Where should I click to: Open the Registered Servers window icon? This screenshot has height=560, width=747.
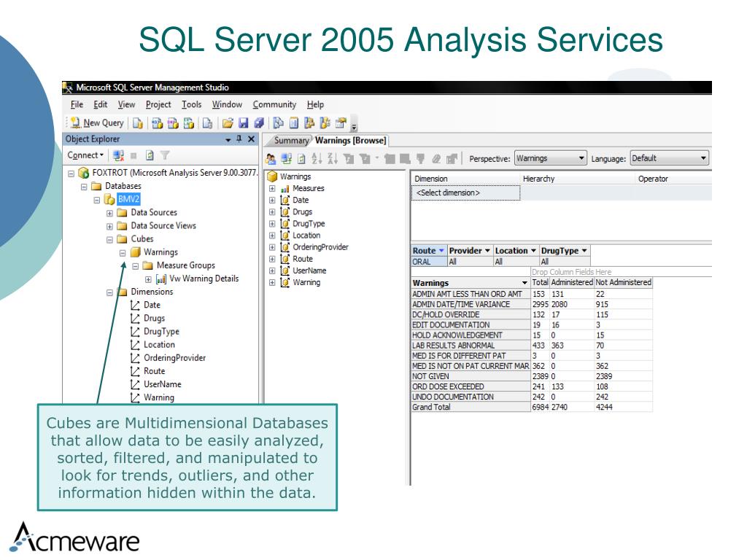pos(278,123)
